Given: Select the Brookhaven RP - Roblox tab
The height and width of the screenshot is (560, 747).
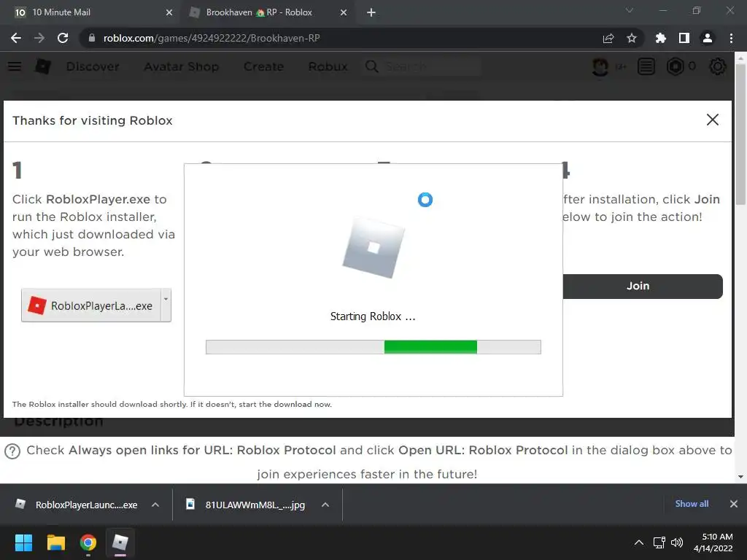Looking at the screenshot, I should point(267,12).
